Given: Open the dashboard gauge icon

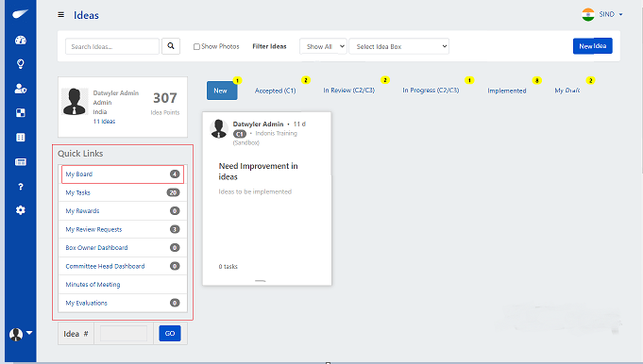Looking at the screenshot, I should pyautogui.click(x=21, y=40).
